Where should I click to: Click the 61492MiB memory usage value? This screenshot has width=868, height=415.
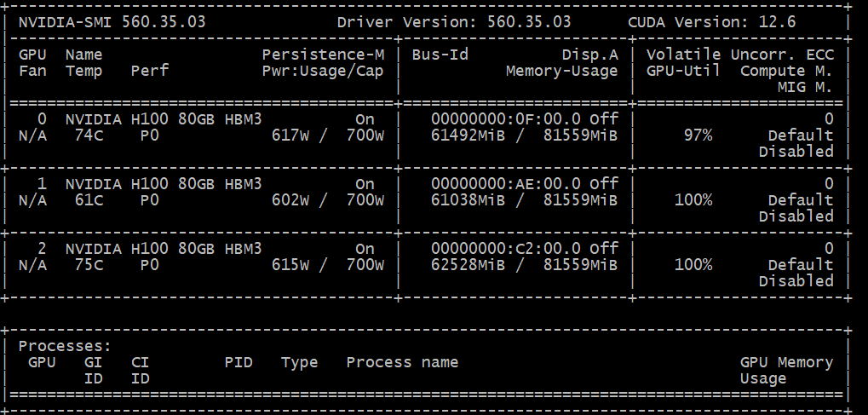[468, 135]
